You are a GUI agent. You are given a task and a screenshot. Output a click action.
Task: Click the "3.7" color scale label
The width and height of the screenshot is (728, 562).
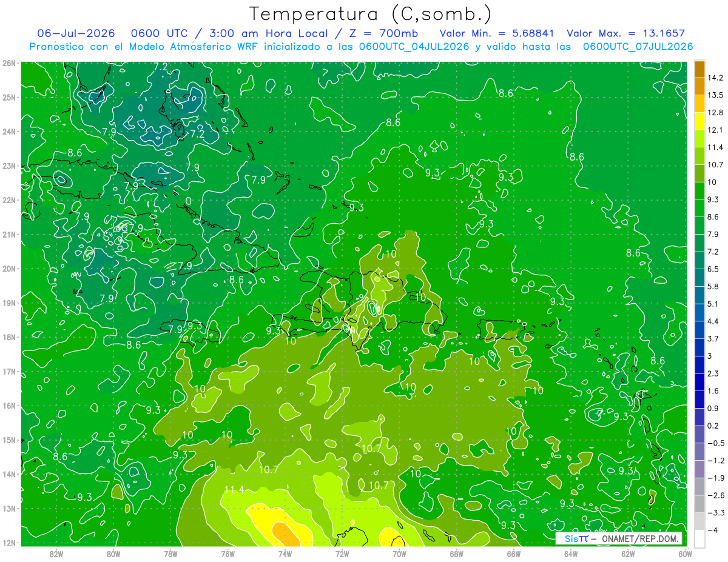pyautogui.click(x=713, y=338)
